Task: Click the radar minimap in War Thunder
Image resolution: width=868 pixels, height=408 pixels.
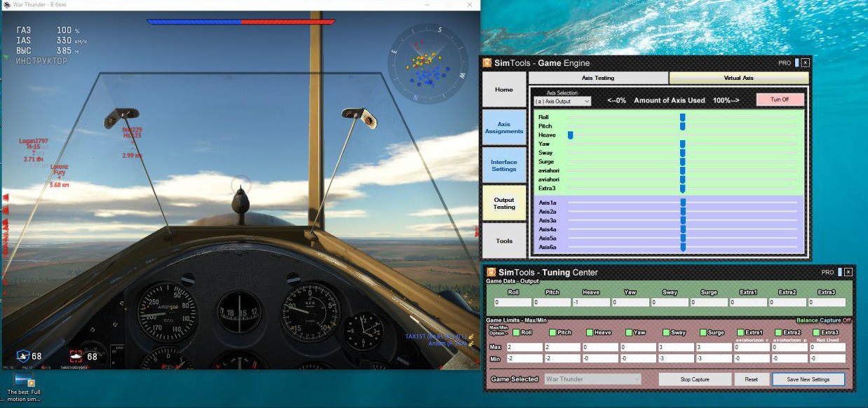Action: click(x=427, y=64)
